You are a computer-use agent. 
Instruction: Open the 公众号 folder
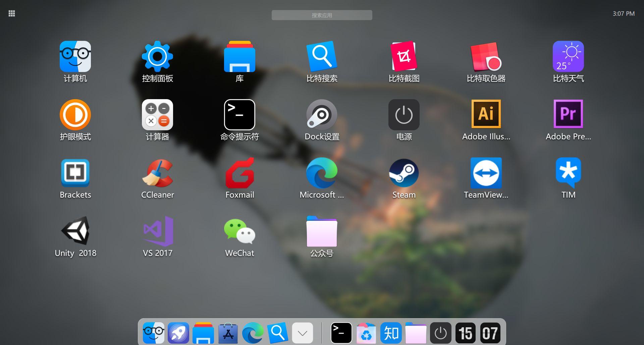[322, 231]
